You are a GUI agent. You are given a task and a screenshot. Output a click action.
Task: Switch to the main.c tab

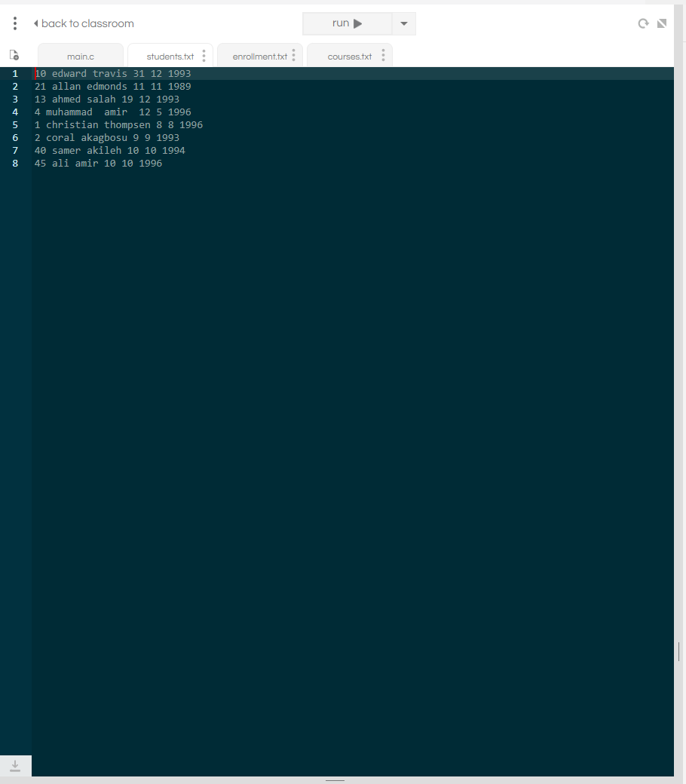pos(81,56)
